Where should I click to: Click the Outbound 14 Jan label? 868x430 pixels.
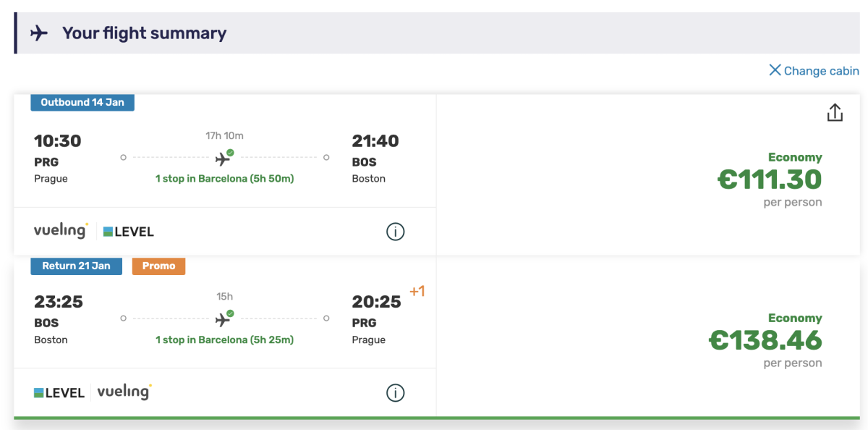tap(82, 102)
